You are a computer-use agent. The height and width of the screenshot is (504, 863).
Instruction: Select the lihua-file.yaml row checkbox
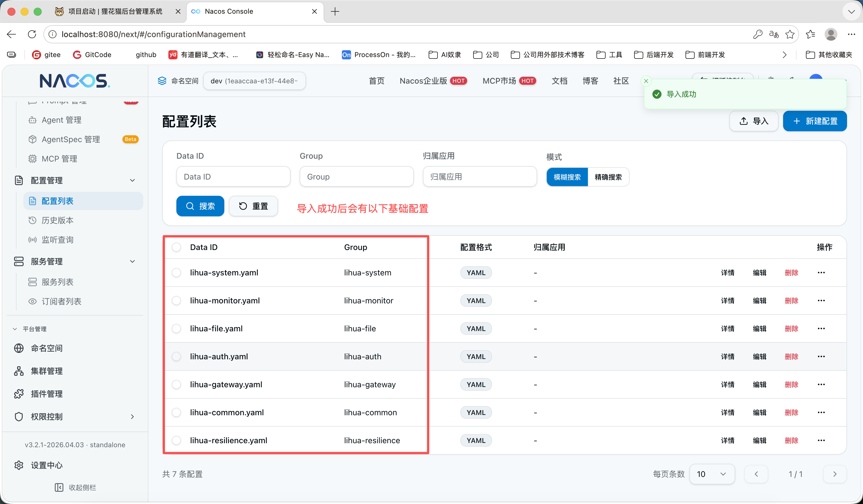[x=176, y=329]
